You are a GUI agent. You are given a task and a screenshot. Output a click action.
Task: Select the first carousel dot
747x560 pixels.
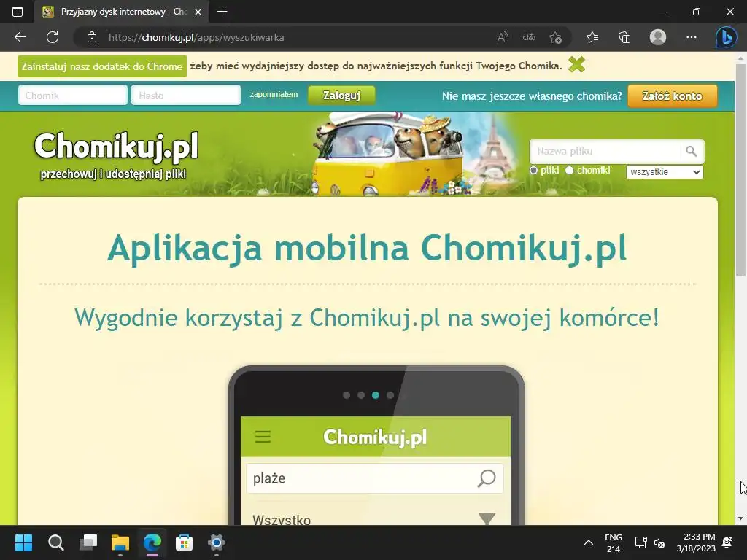347,395
